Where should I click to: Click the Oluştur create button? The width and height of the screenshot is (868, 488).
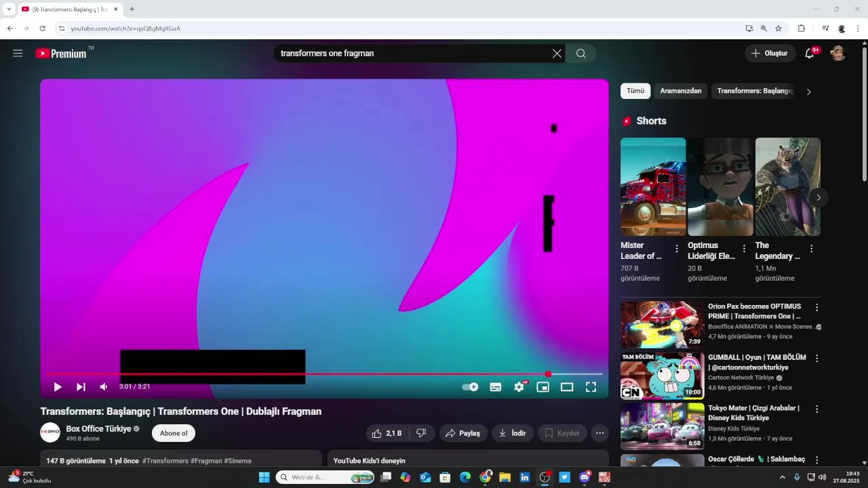point(770,54)
